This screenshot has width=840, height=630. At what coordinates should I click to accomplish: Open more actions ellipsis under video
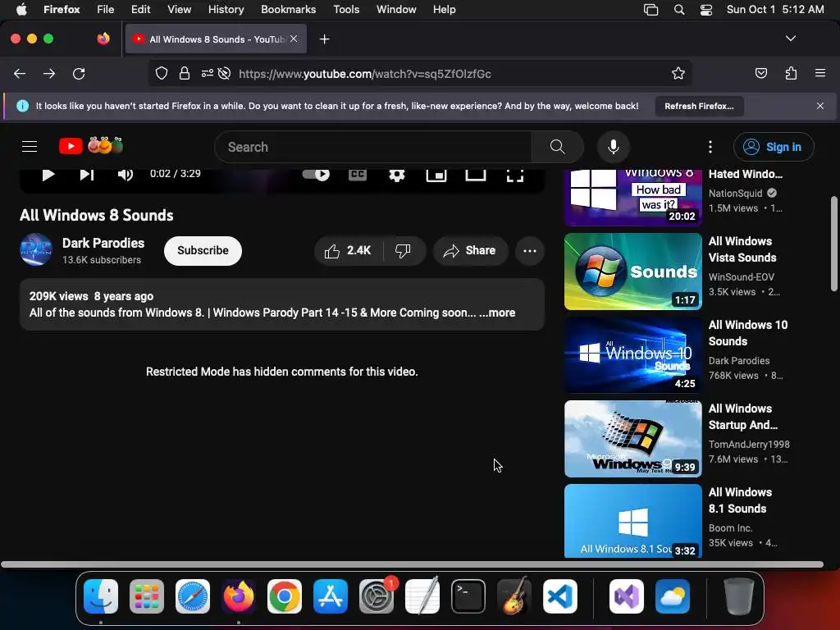[x=530, y=251]
